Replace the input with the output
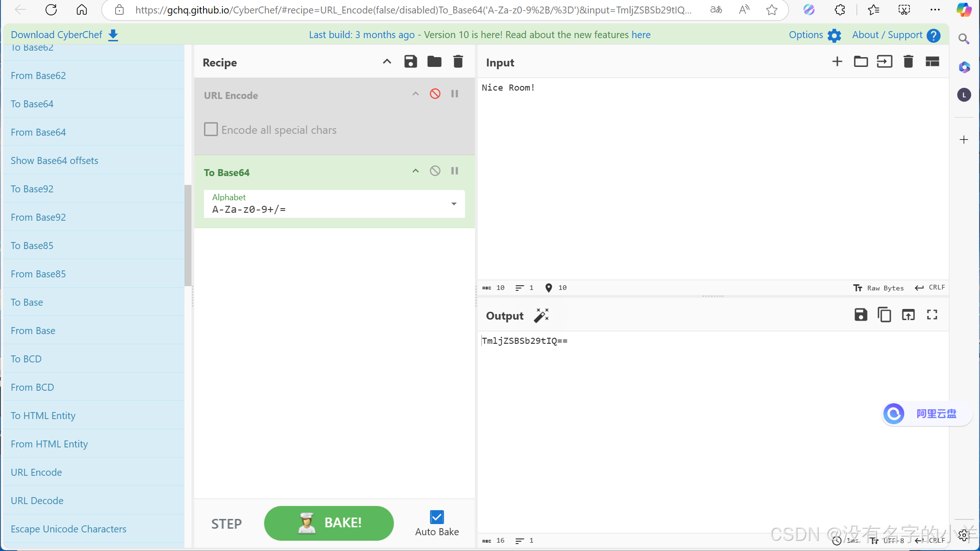The width and height of the screenshot is (980, 551). pos(908,315)
